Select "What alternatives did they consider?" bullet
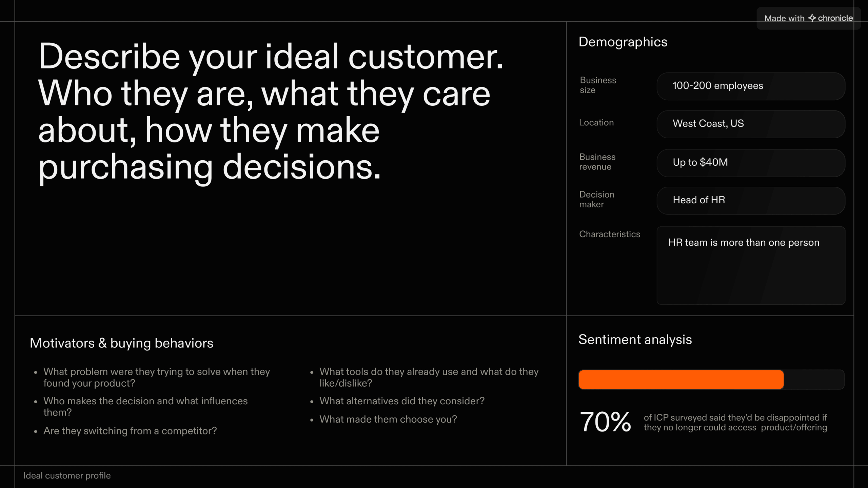 click(402, 401)
